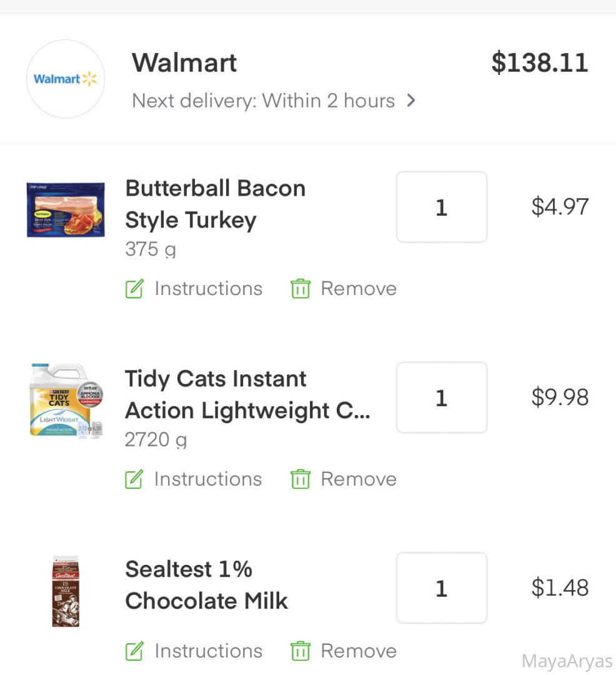Open quantity box for Sealtest Chocolate Milk
Viewport: 616px width, 675px height.
442,588
